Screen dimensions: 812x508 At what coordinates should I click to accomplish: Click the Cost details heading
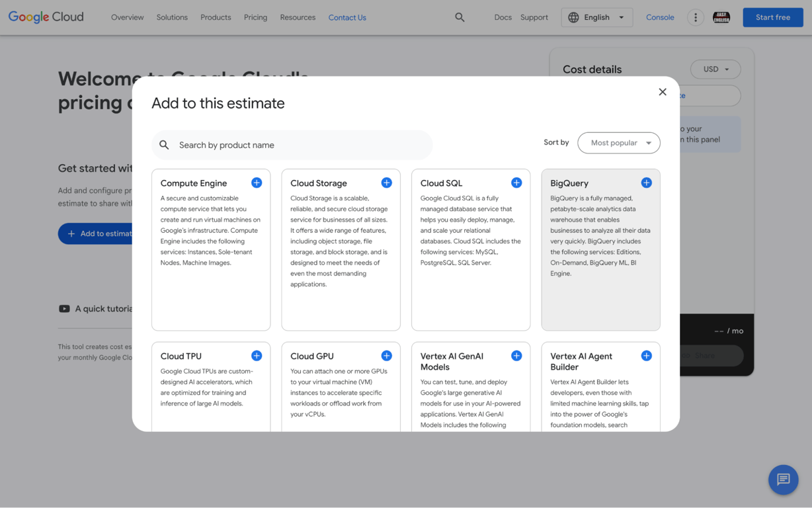pos(592,69)
